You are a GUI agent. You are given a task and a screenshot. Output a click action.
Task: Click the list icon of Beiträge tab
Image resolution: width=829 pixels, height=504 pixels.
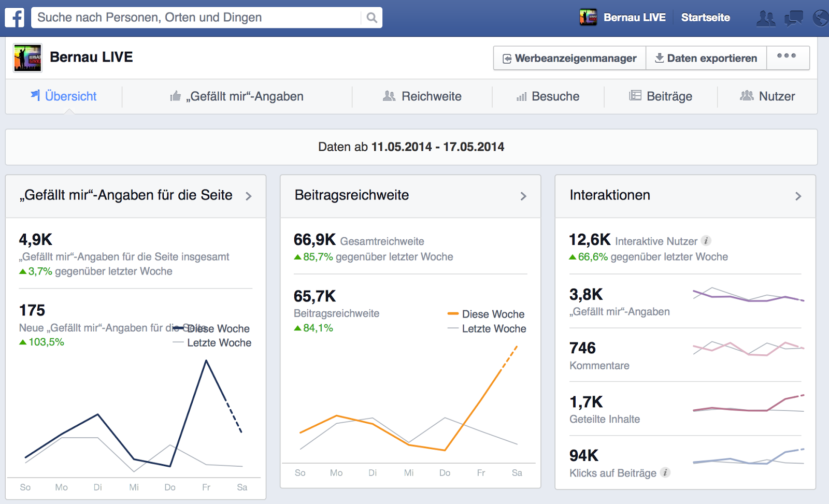635,95
